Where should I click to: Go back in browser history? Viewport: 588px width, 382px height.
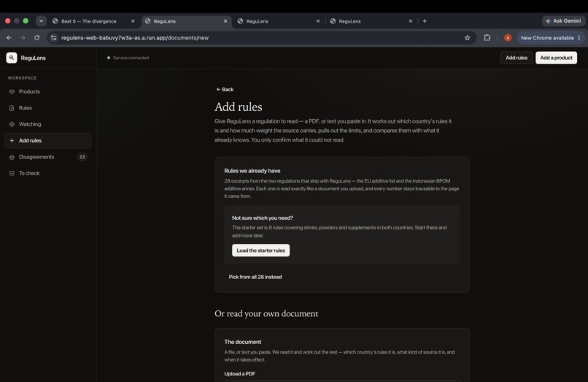pos(9,38)
